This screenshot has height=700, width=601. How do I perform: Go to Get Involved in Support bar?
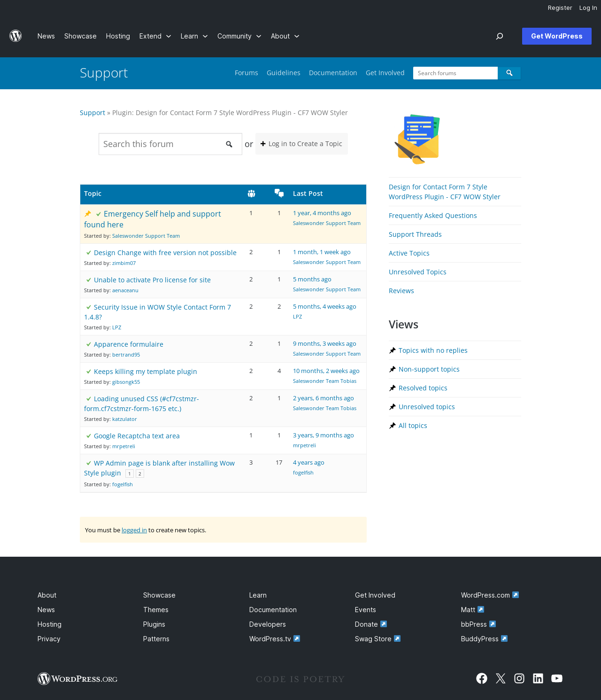tap(385, 73)
